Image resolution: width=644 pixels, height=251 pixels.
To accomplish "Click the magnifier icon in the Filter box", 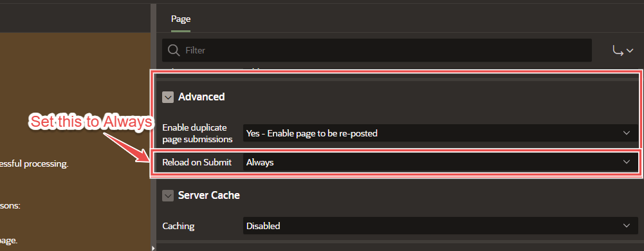I will tap(174, 51).
